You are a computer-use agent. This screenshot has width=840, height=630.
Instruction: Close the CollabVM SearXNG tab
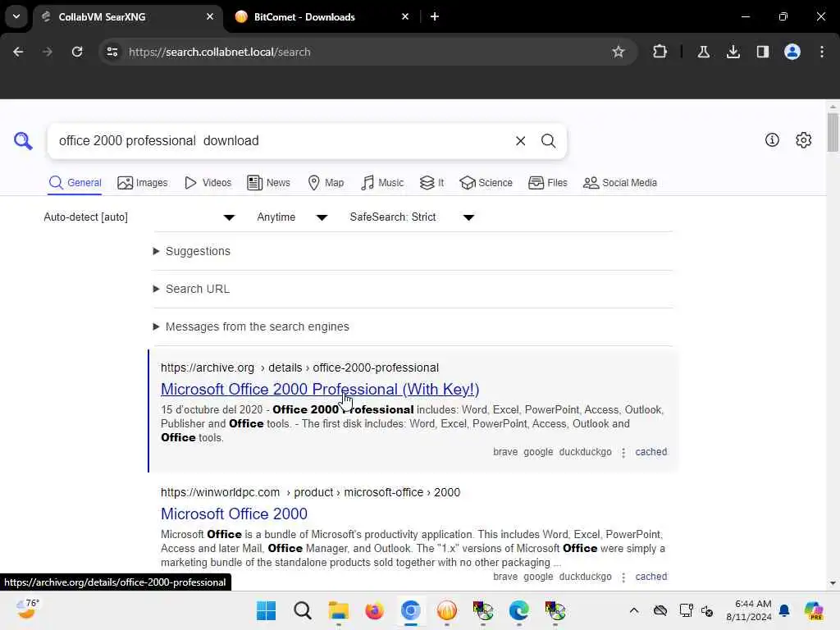tap(210, 16)
